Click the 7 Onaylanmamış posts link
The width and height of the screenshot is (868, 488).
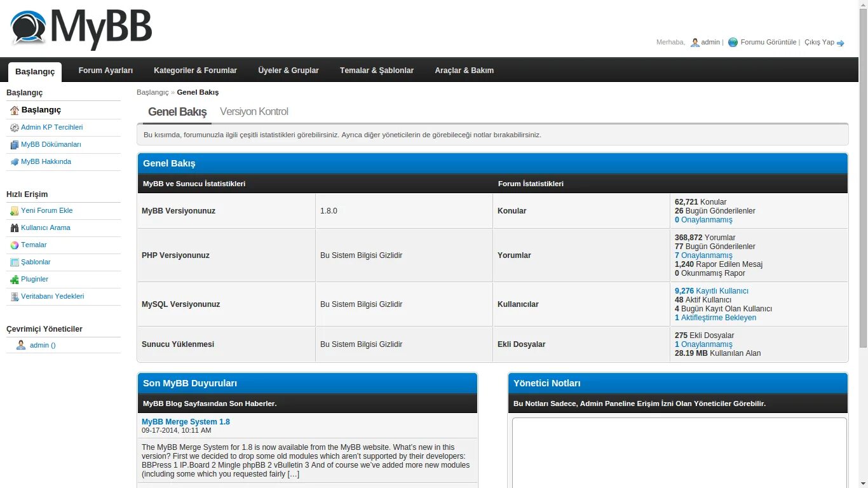(703, 255)
